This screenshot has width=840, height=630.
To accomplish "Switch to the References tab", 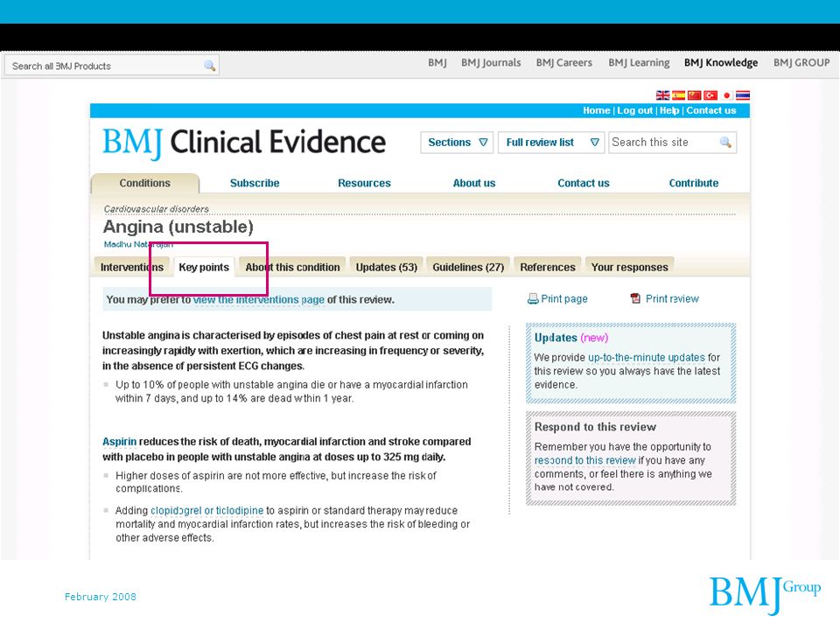I will click(548, 267).
